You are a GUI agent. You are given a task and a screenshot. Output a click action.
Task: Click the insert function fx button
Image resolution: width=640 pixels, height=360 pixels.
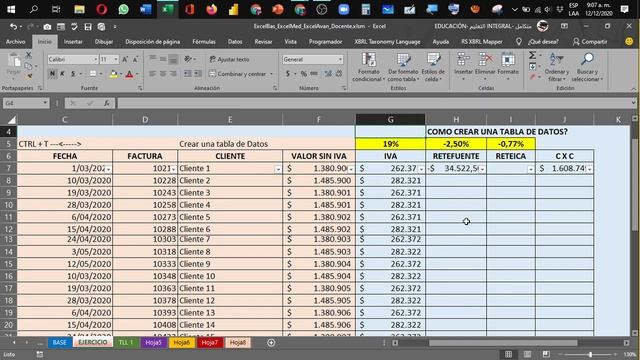106,103
